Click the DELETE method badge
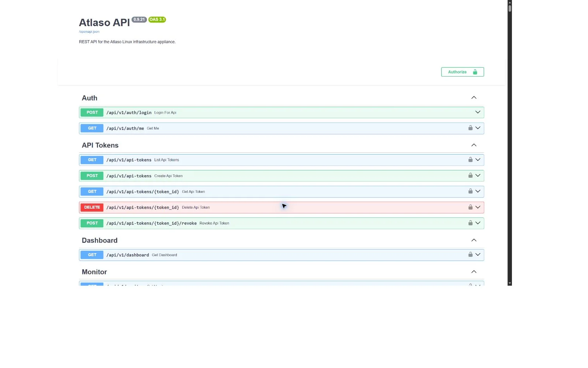588x368 pixels. pos(92,208)
